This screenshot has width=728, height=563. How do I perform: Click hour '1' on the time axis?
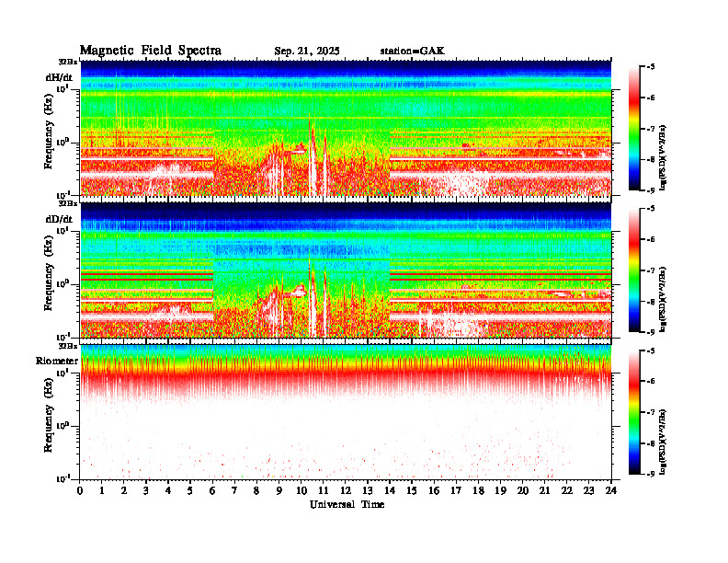102,491
